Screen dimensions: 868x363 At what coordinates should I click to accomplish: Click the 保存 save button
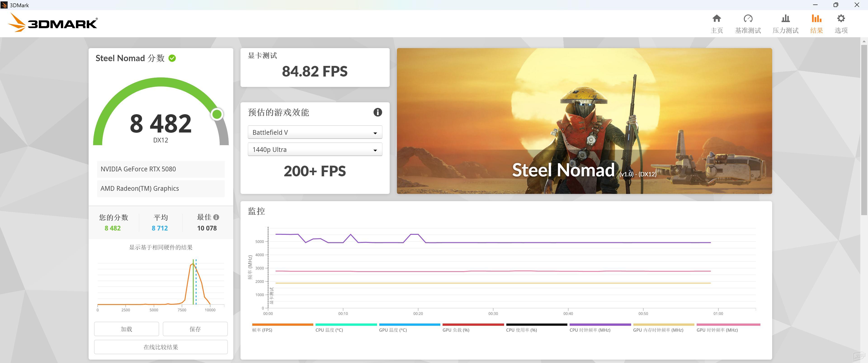195,329
